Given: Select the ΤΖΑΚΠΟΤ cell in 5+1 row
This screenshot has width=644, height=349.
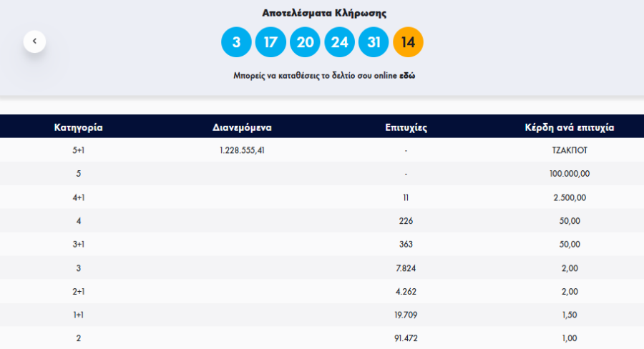Looking at the screenshot, I should 569,150.
